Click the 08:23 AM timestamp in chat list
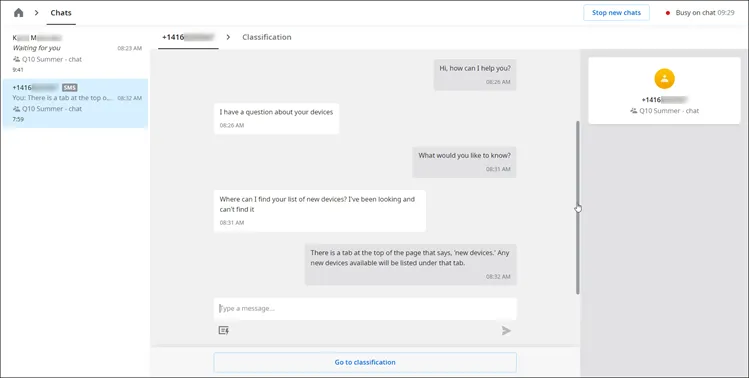The height and width of the screenshot is (378, 749). (x=129, y=48)
